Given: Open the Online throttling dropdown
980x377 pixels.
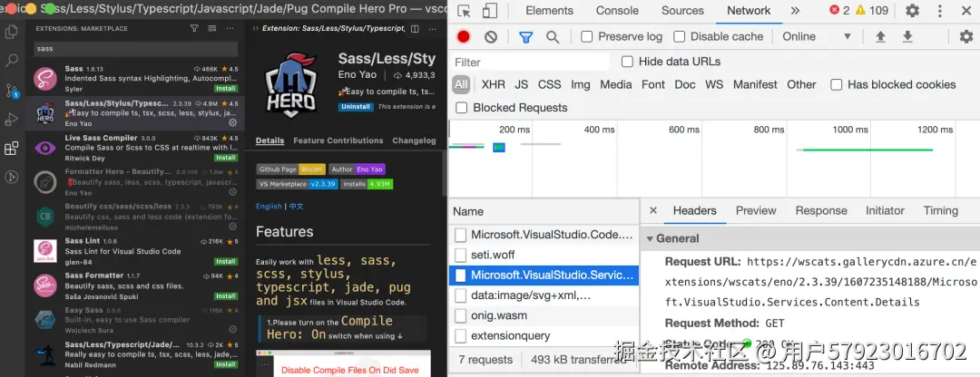Looking at the screenshot, I should click(817, 37).
